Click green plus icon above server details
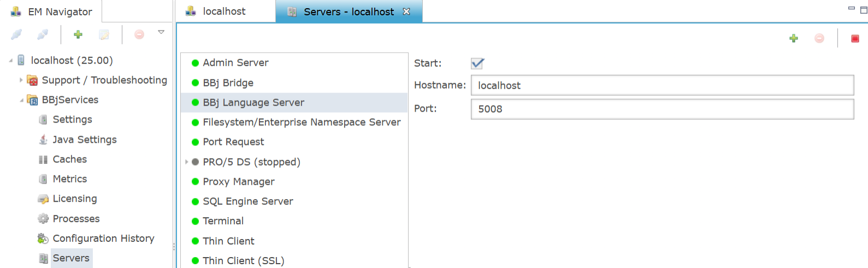Viewport: 868px width, 268px height. [x=794, y=38]
